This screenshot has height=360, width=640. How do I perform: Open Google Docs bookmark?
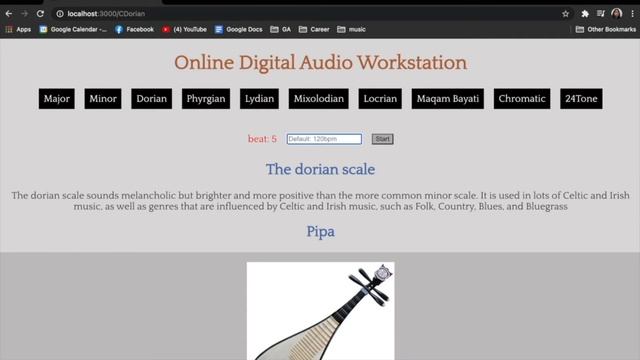click(239, 29)
